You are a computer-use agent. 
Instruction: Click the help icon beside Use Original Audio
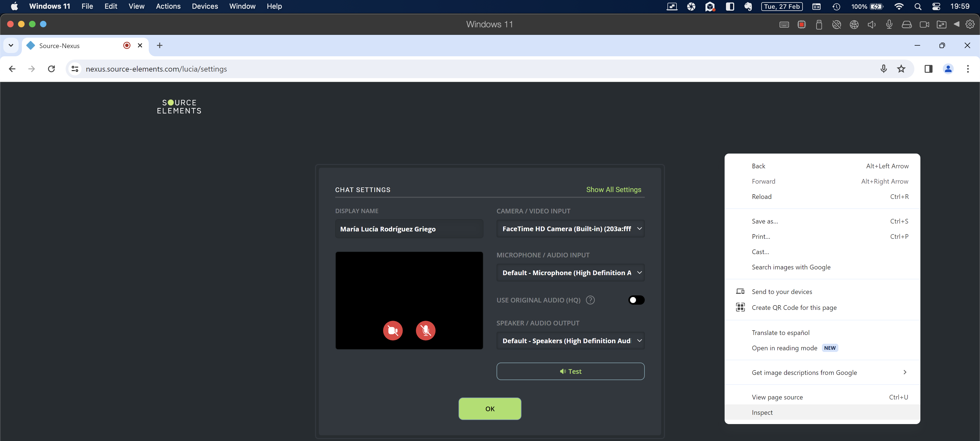pyautogui.click(x=590, y=300)
